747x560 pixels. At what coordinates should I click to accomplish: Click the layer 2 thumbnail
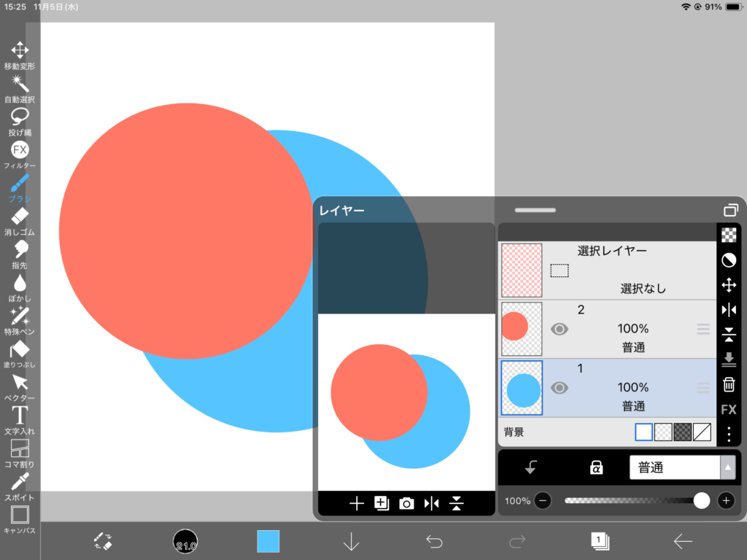click(522, 329)
